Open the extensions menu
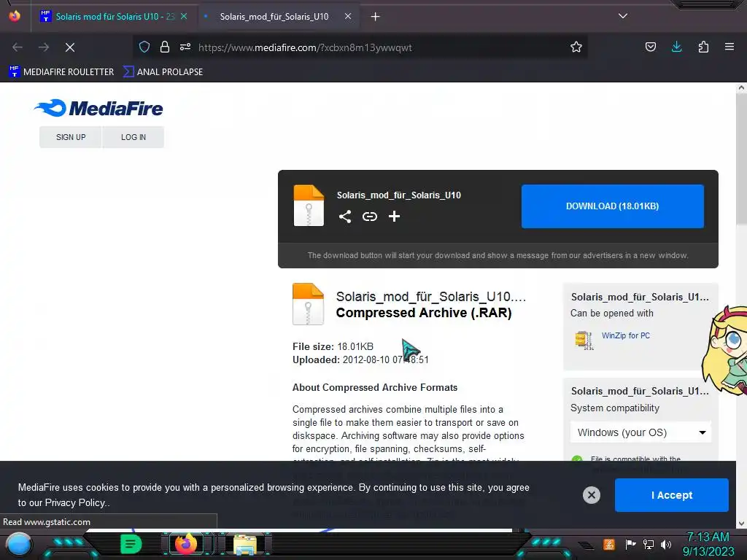 pos(703,47)
